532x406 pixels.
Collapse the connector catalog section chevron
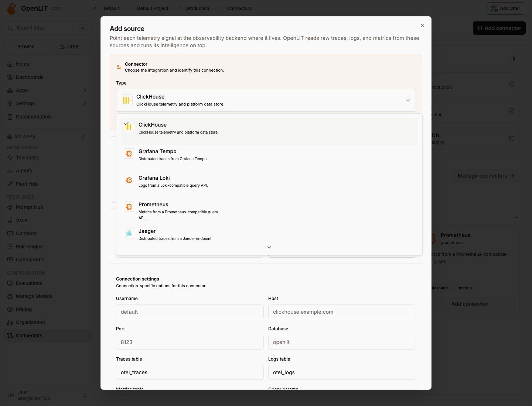click(516, 217)
